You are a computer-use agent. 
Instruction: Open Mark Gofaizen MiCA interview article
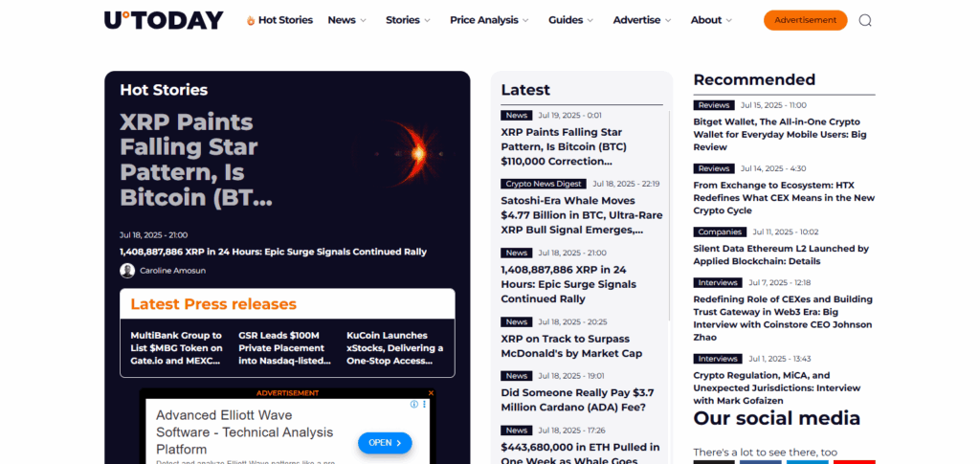point(777,387)
